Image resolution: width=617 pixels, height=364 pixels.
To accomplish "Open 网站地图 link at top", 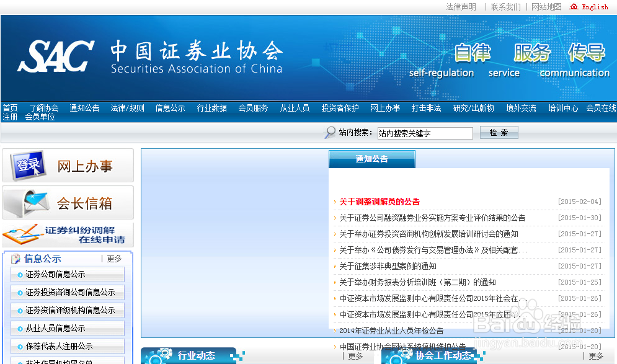I will point(546,7).
